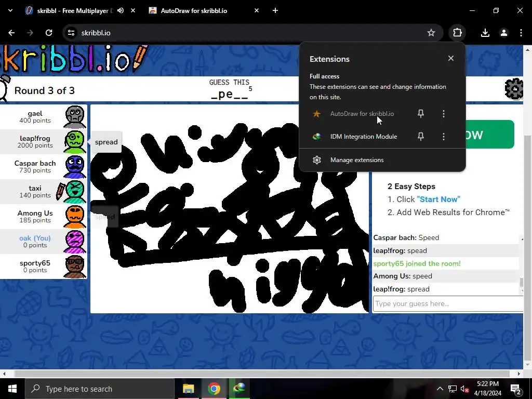Open the network tray icon

tap(453, 389)
